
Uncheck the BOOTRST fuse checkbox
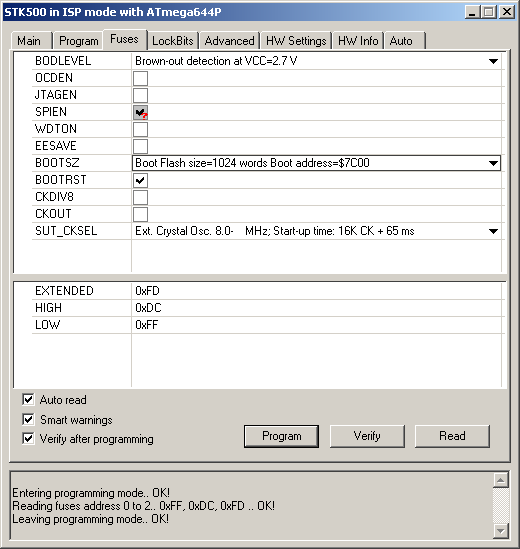(140, 180)
